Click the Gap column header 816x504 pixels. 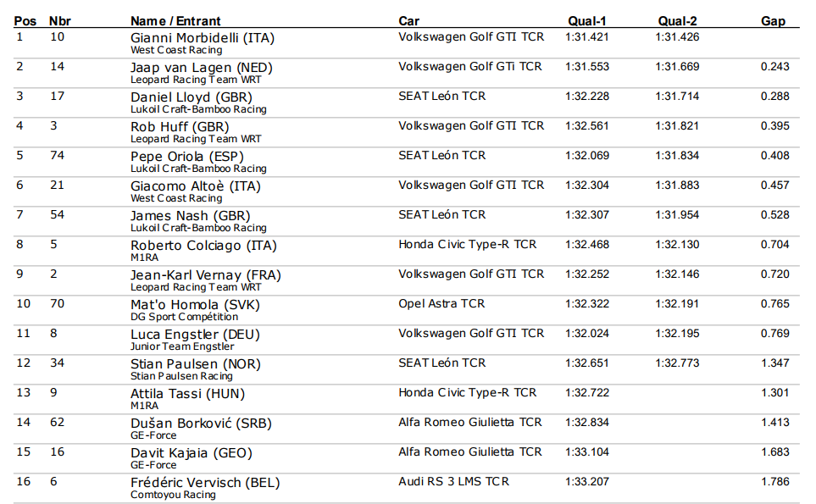[x=774, y=21]
